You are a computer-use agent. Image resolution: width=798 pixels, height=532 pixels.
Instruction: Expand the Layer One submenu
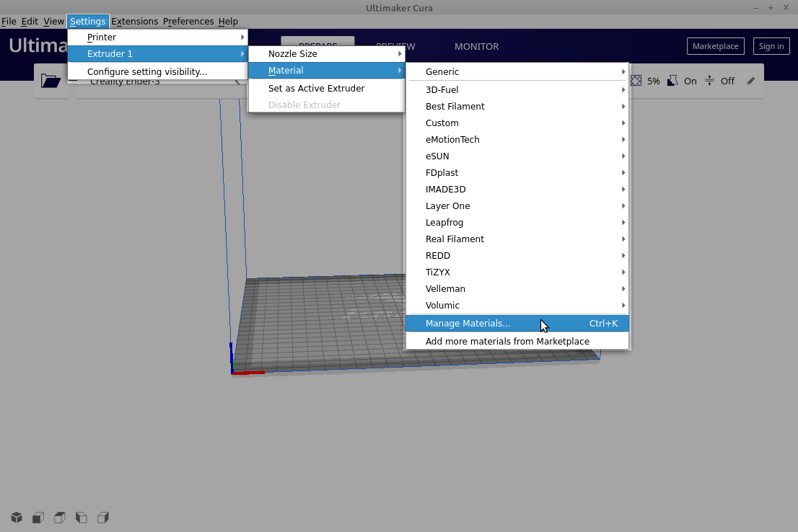coord(517,206)
